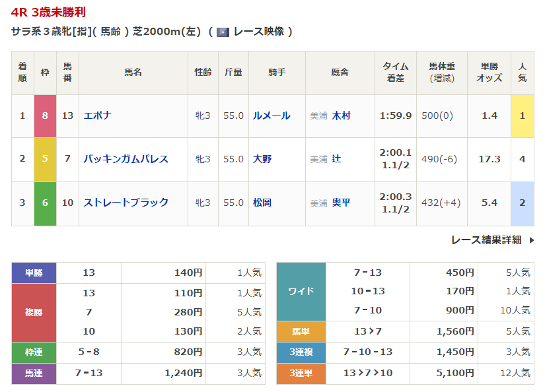Click pink frame 8 color cell
Screen dimensions: 545x392
(45, 115)
